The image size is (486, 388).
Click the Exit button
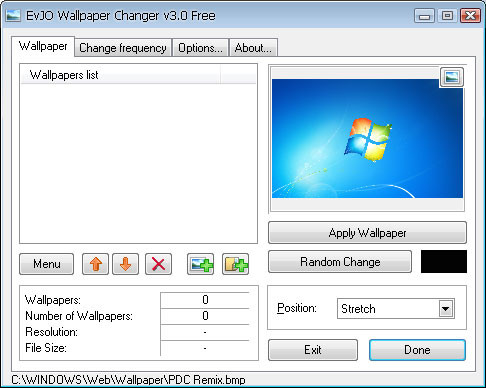pos(313,350)
